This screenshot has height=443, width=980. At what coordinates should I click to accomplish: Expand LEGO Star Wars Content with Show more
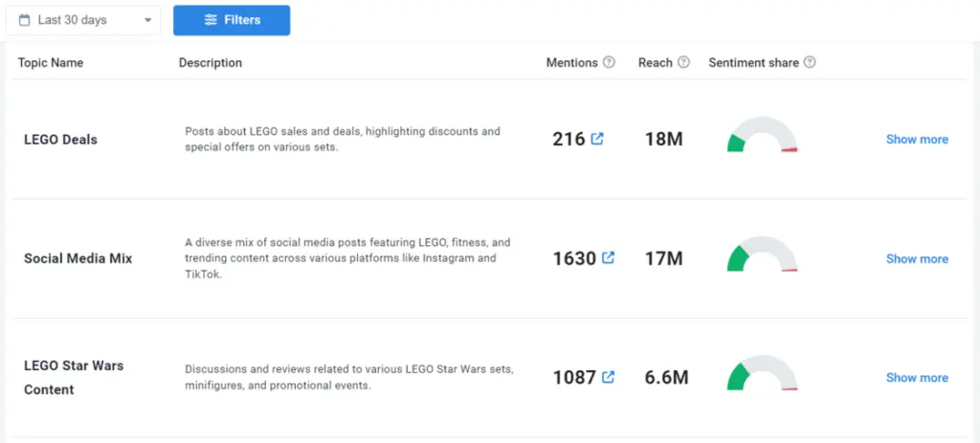click(x=916, y=378)
